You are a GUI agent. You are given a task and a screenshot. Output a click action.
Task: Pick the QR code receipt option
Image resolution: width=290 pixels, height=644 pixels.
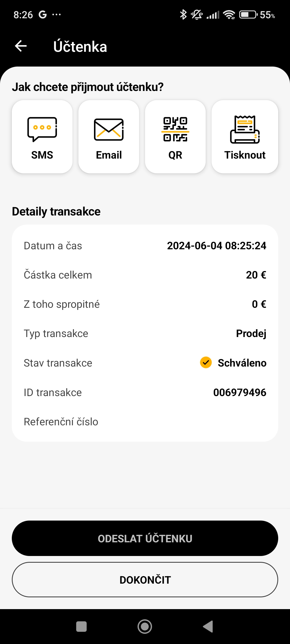coord(175,137)
